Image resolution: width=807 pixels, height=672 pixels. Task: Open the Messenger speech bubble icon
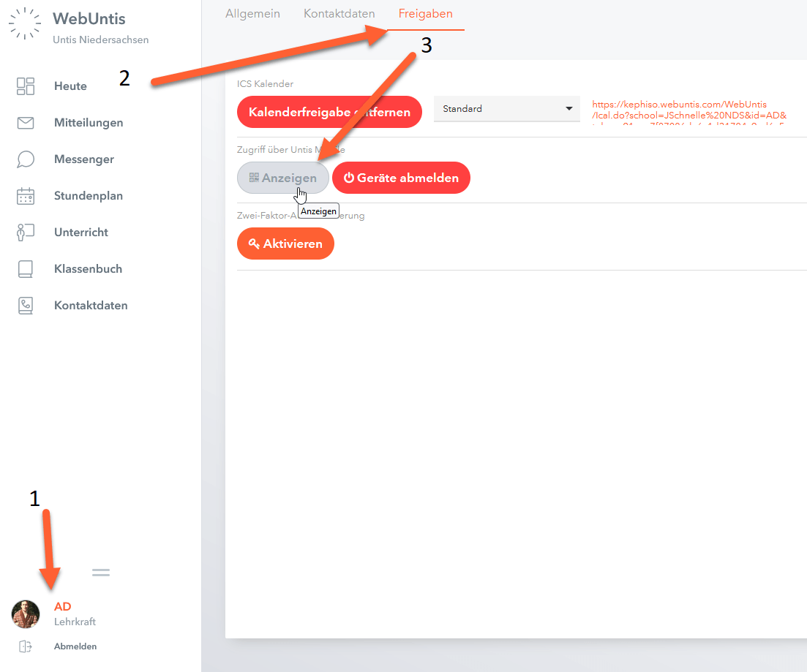click(x=25, y=159)
